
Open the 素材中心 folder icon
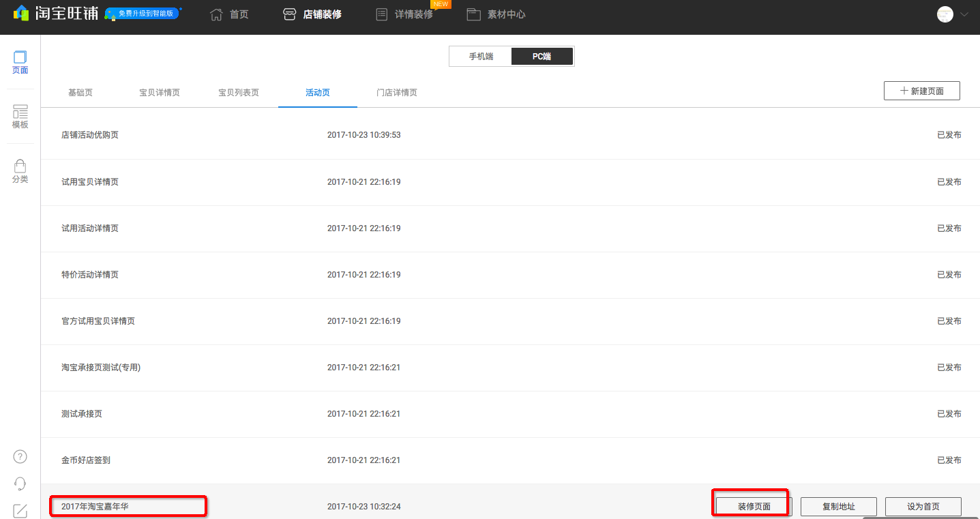[x=474, y=14]
